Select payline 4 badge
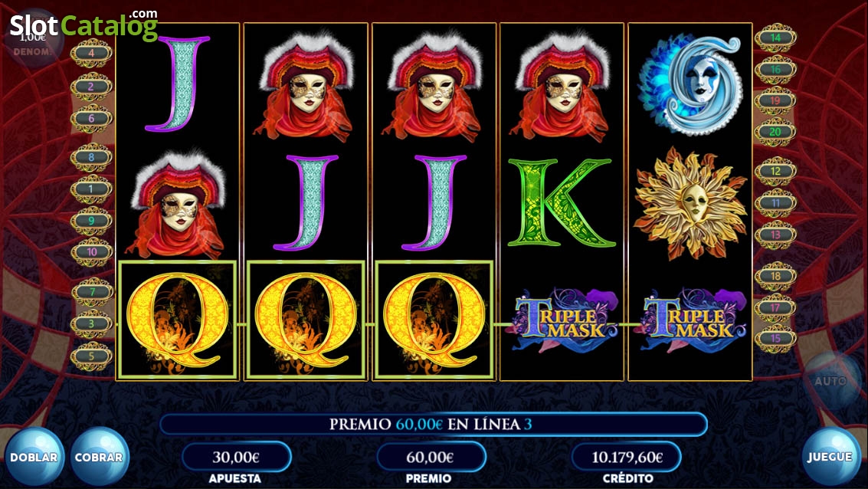868x489 pixels. (91, 53)
